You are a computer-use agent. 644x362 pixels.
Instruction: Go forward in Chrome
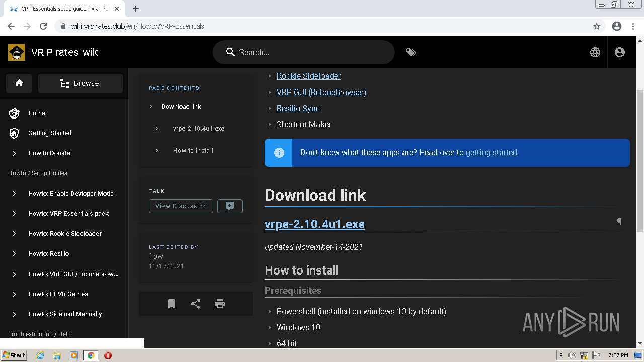pyautogui.click(x=27, y=26)
